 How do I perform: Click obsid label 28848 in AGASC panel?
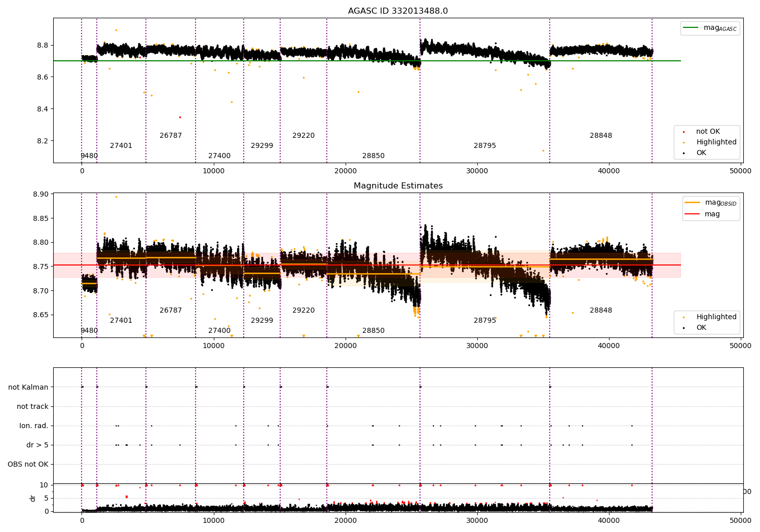pyautogui.click(x=601, y=136)
